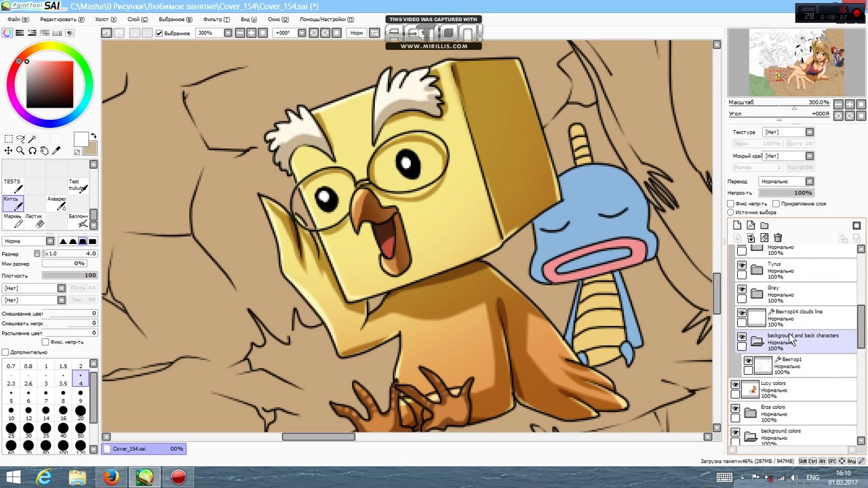The image size is (868, 488).
Task: Delete layer with trash icon
Action: (778, 238)
